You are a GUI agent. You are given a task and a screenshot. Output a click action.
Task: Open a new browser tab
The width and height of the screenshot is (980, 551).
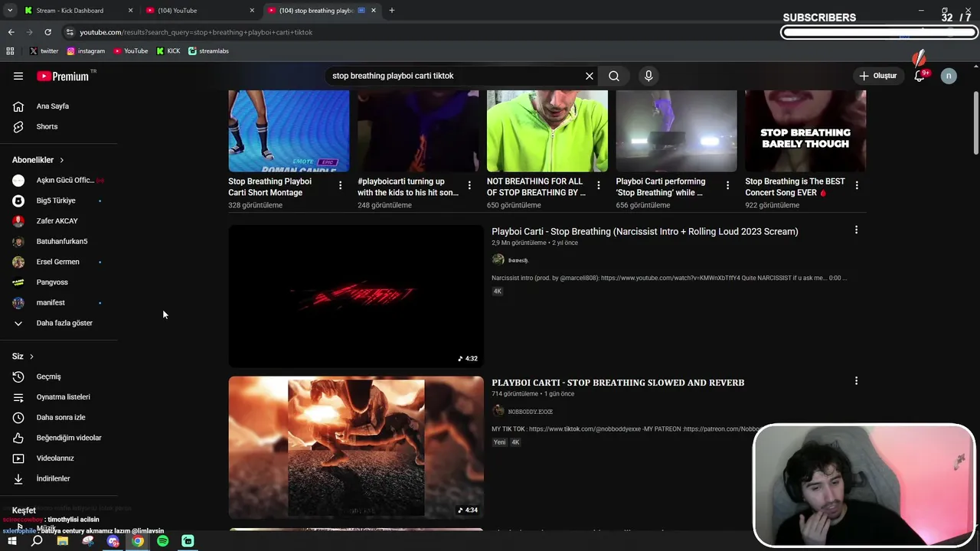(392, 11)
